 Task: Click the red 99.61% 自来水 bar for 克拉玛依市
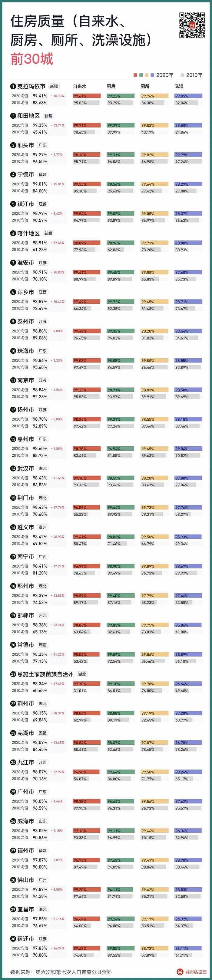[x=86, y=96]
